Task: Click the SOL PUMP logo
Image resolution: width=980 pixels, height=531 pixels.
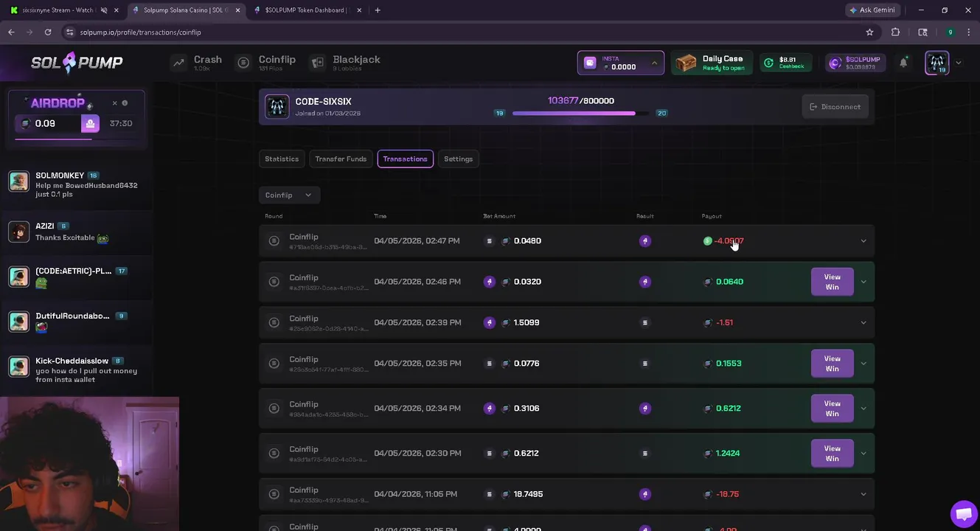Action: [x=77, y=63]
